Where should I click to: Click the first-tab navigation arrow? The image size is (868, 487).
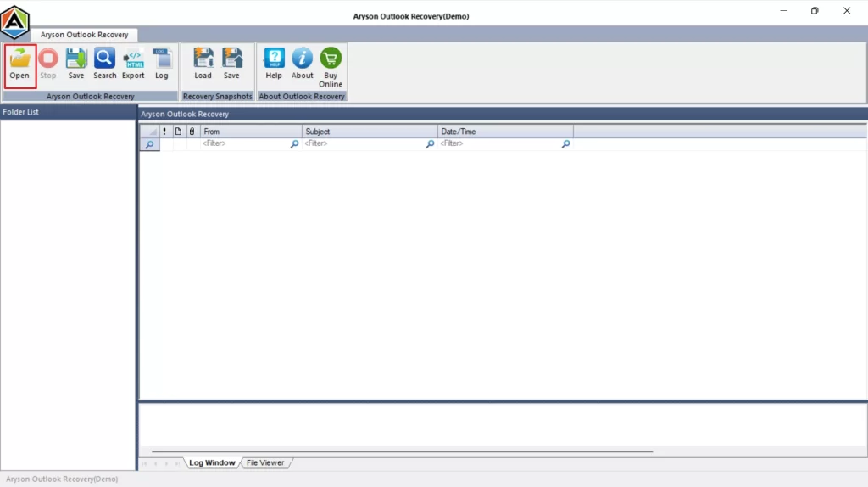pos(145,463)
